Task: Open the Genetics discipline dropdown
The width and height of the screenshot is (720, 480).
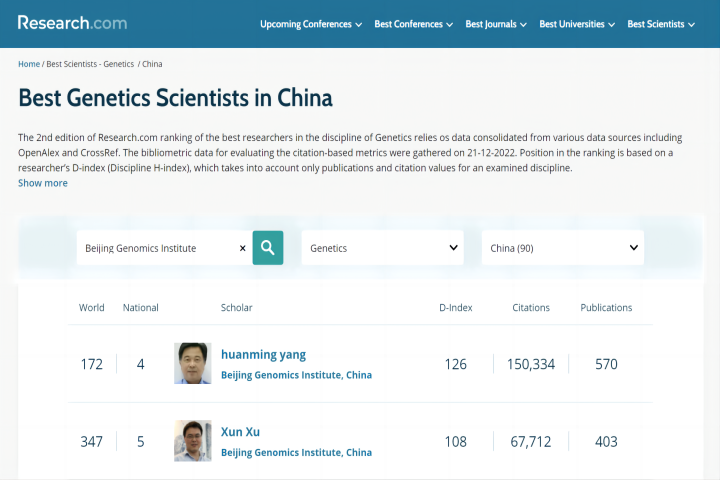Action: (x=382, y=248)
